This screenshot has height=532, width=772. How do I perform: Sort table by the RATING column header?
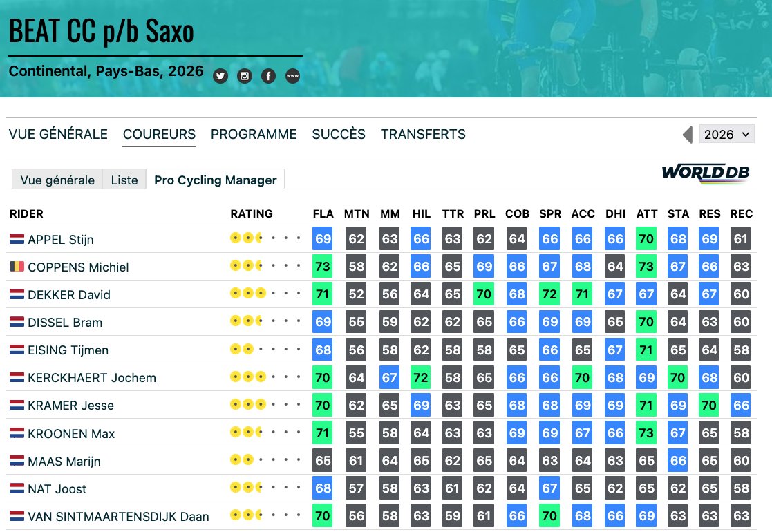(252, 213)
